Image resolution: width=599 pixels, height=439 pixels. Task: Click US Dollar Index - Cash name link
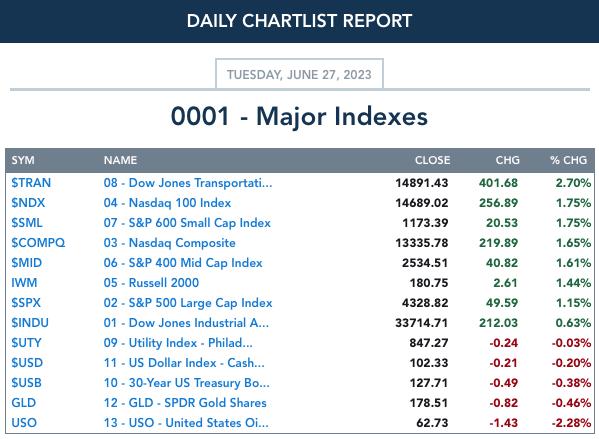(x=184, y=363)
